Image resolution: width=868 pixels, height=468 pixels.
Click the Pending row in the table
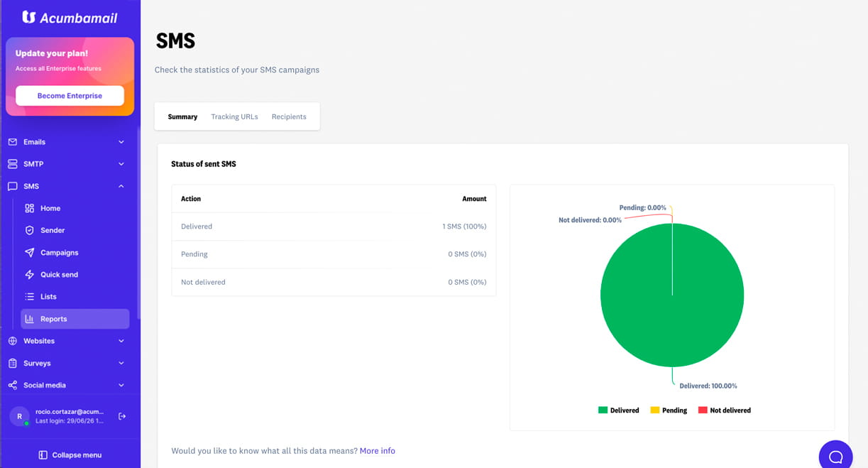(x=334, y=254)
